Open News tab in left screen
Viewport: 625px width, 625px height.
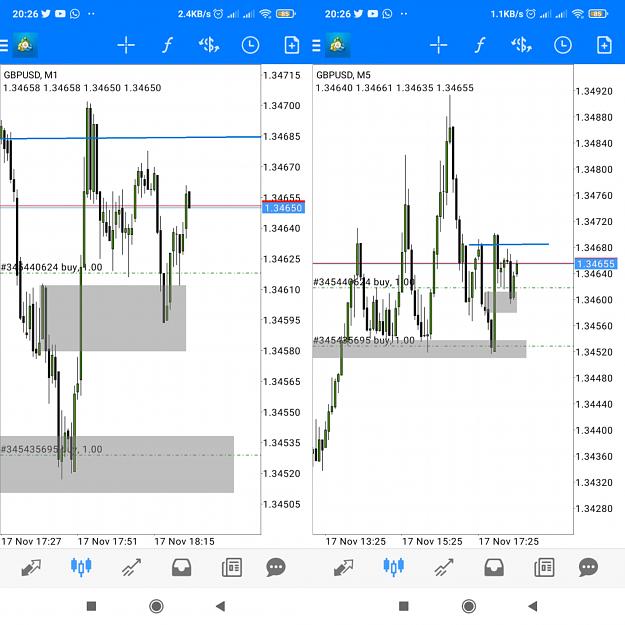[x=232, y=567]
